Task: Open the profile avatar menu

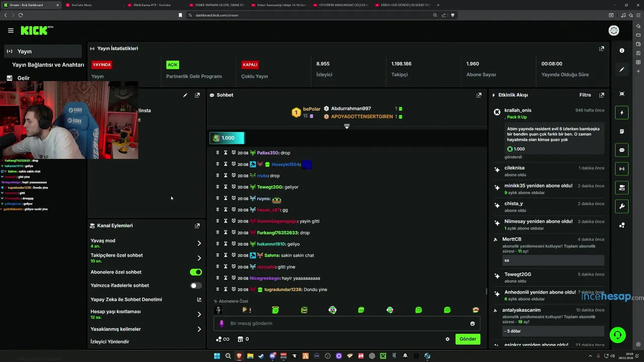Action: [x=614, y=31]
